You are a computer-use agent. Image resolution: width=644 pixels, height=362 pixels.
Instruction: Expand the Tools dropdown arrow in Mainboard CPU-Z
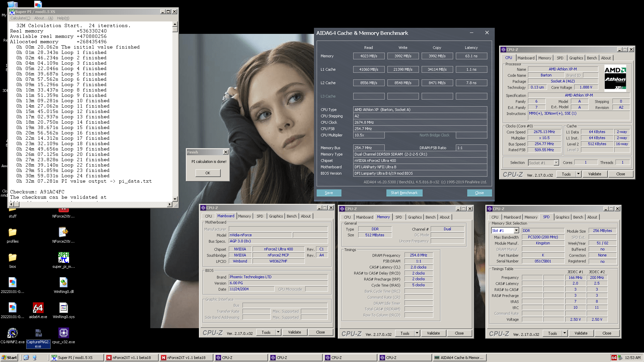point(278,332)
